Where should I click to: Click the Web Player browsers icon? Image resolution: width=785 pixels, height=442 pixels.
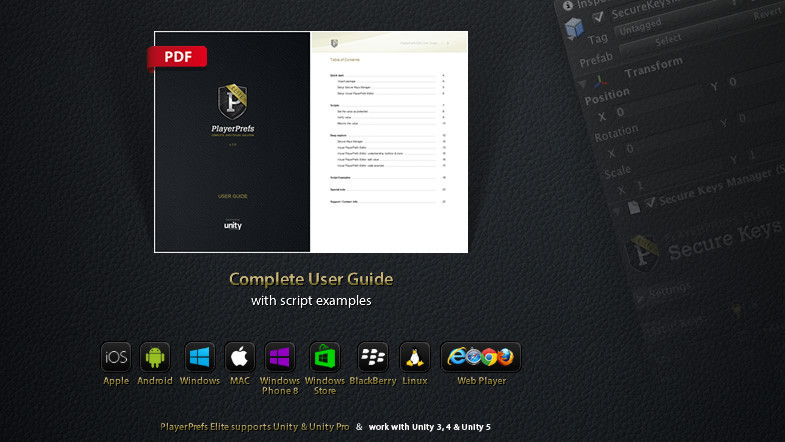(481, 357)
